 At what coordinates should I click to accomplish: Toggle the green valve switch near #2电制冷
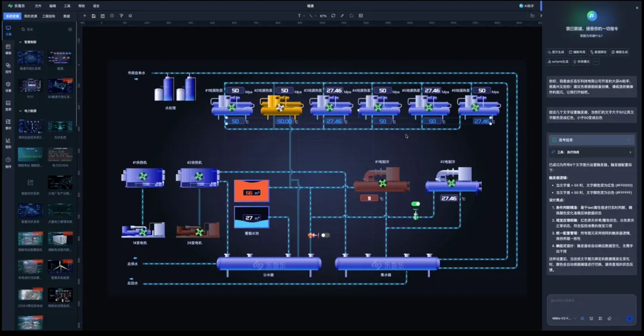[416, 204]
